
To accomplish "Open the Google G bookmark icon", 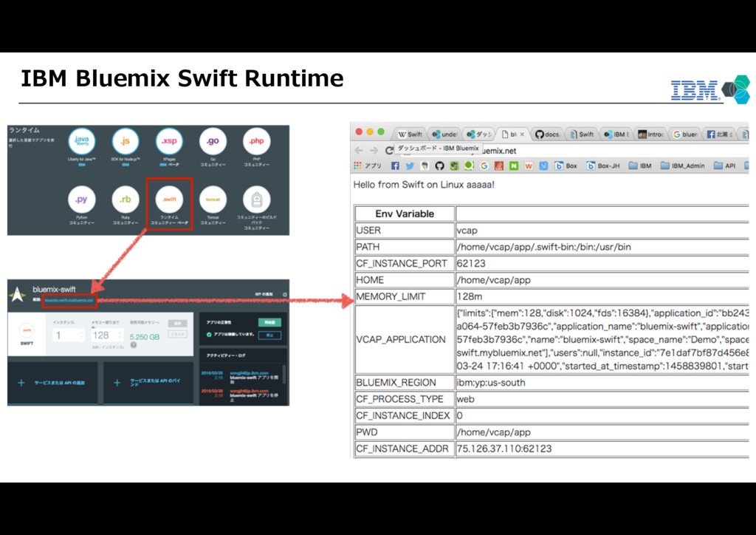I will coord(484,166).
